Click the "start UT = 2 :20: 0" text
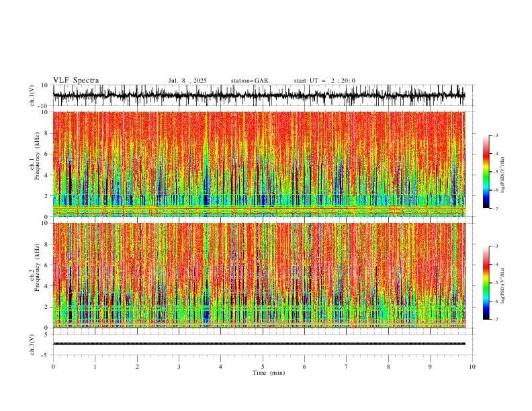Screen dimensions: 532x411 coord(324,81)
